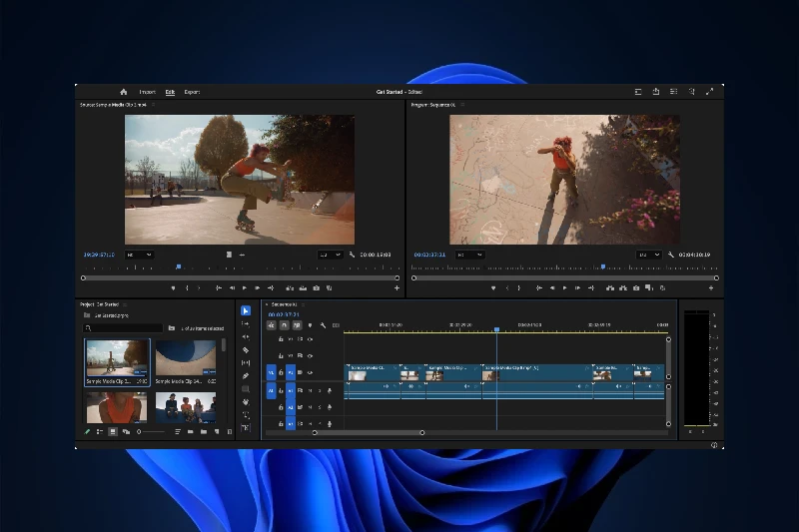799x532 pixels.
Task: Toggle snap in timeline magnet button
Action: point(285,325)
